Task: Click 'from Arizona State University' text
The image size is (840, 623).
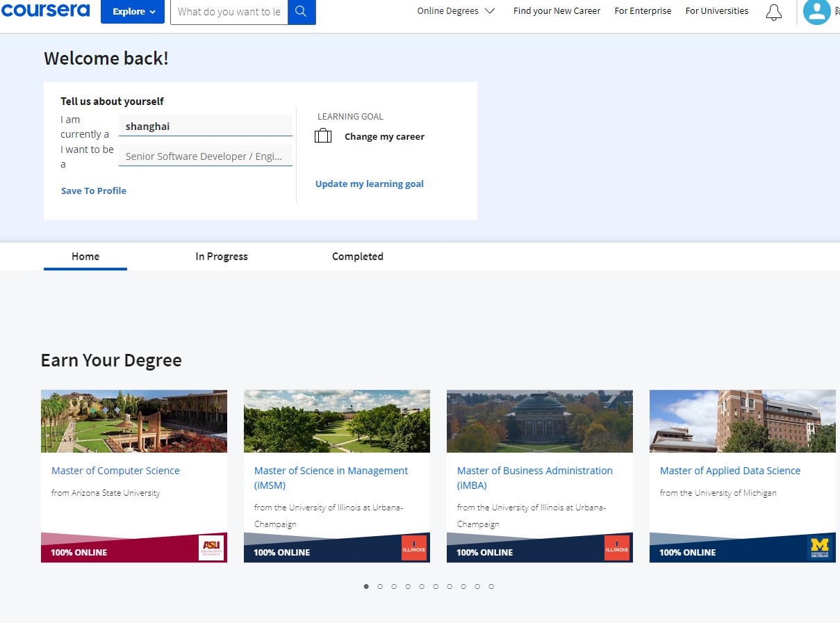Action: point(106,493)
